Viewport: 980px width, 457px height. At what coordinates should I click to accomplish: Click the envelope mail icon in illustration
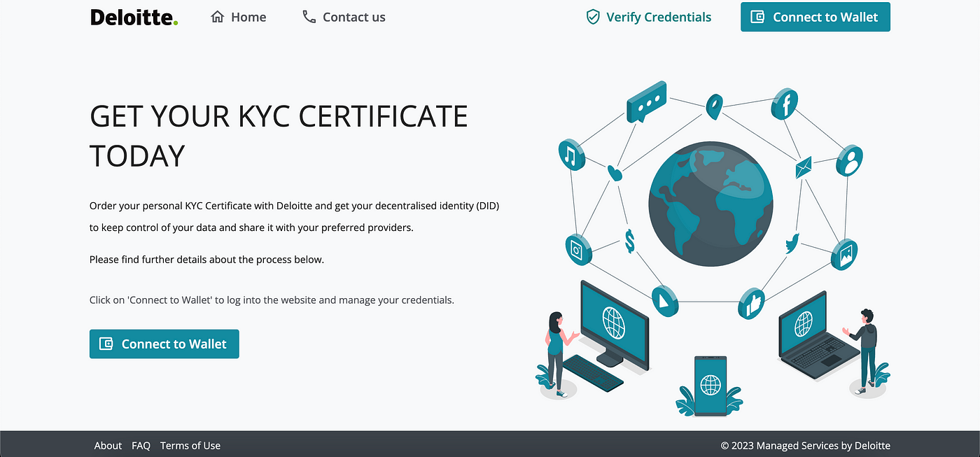(x=804, y=168)
